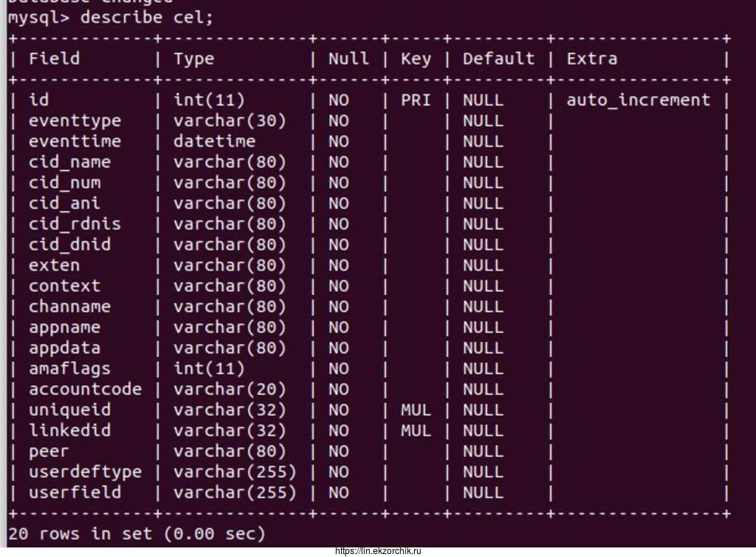756x557 pixels.
Task: Click the 'Key' column header
Action: (416, 59)
